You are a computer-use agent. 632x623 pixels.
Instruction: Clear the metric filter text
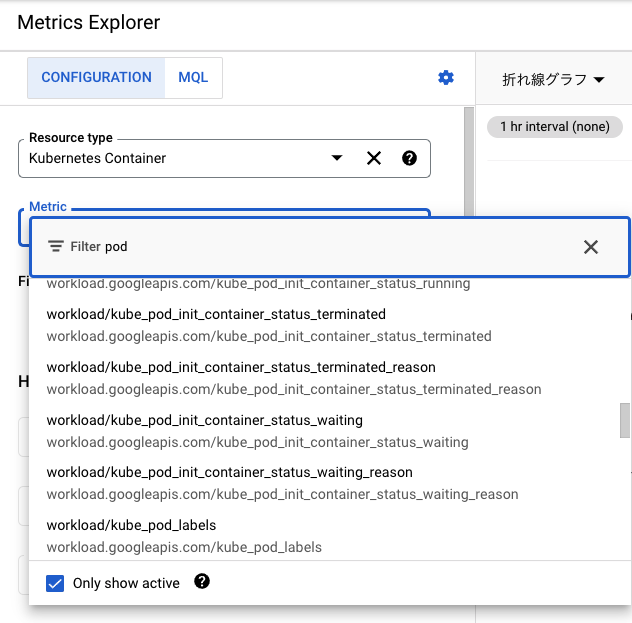point(590,247)
